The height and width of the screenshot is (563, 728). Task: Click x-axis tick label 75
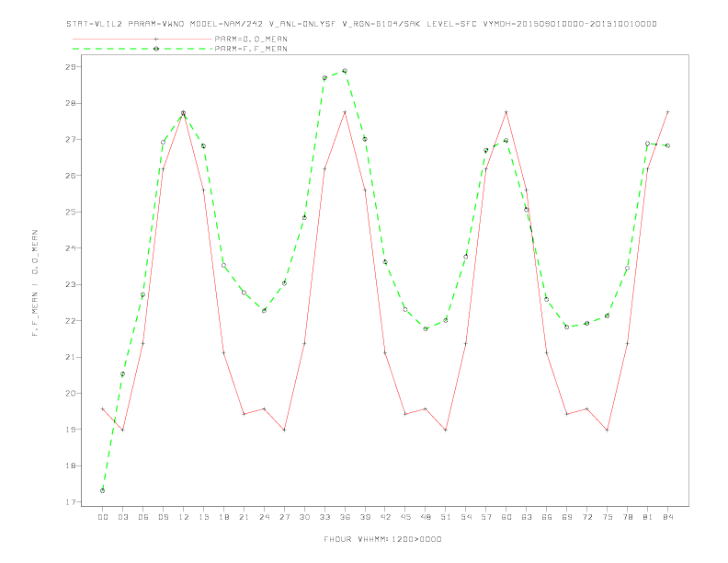[608, 517]
